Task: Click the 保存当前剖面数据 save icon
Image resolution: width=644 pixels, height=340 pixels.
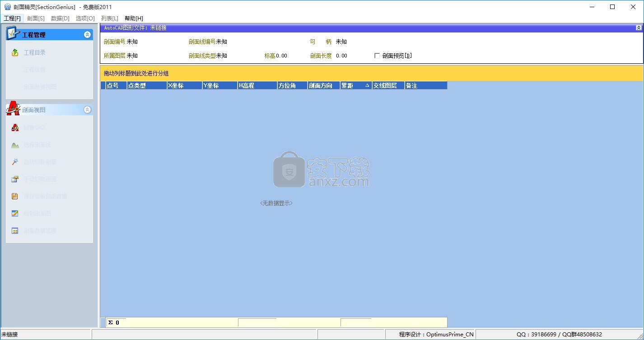Action: click(x=15, y=196)
